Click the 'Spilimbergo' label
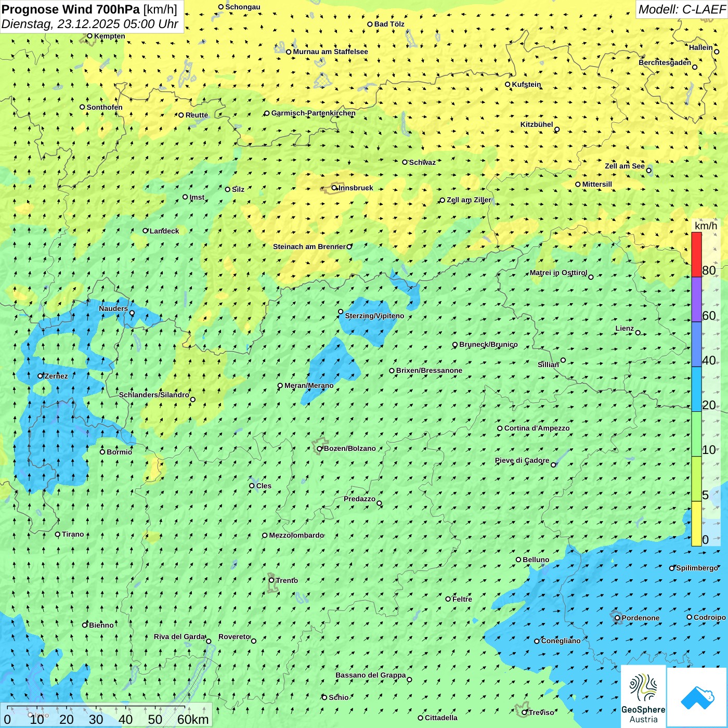The image size is (728, 728). (697, 568)
